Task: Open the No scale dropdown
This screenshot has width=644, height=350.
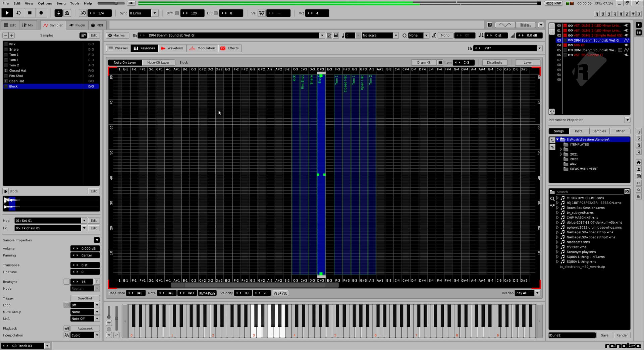Action: [396, 35]
